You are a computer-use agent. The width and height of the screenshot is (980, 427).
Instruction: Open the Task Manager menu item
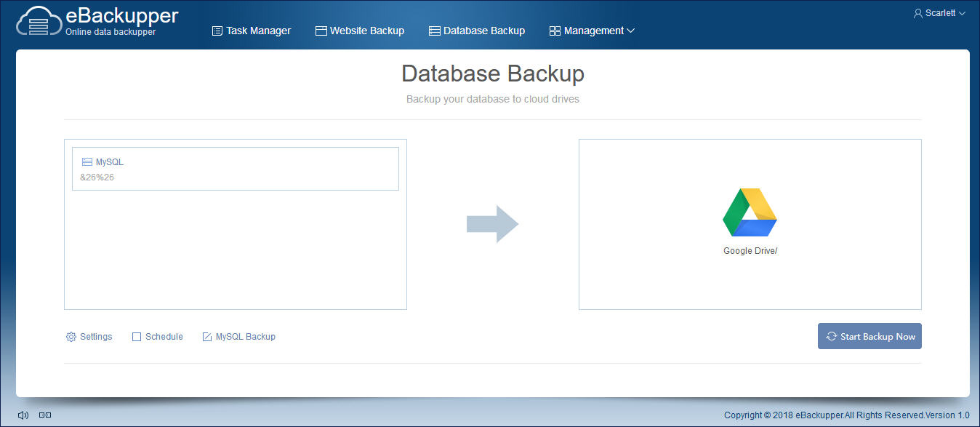coord(252,31)
